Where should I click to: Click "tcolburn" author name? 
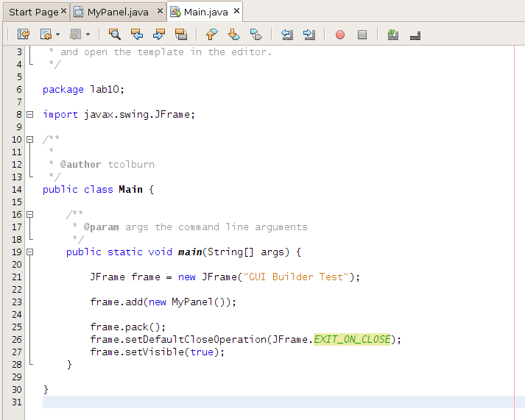coord(131,164)
